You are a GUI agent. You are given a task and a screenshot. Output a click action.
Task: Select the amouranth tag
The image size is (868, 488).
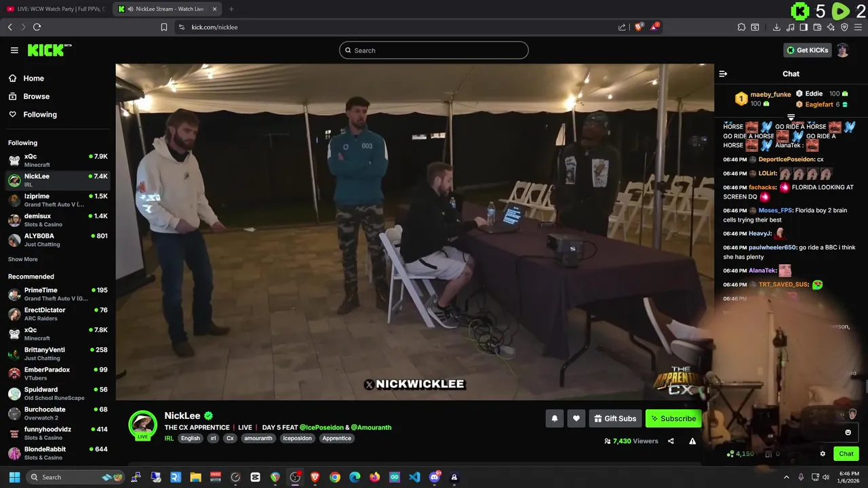(258, 439)
